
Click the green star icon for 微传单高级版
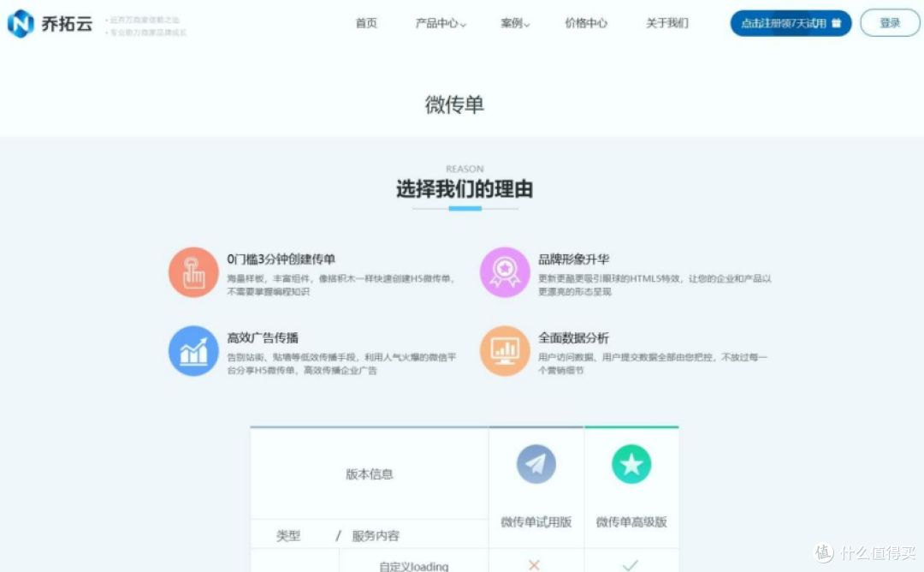pyautogui.click(x=631, y=464)
